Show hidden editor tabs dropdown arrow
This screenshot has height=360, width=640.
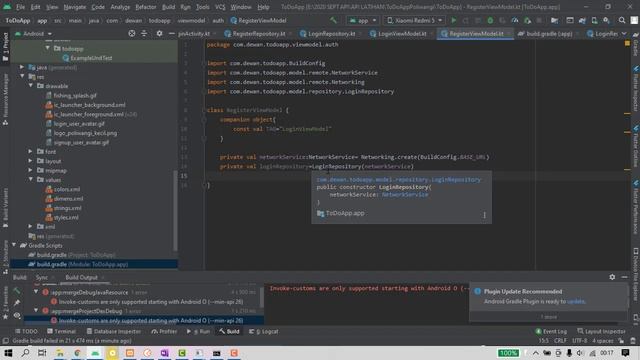click(624, 33)
